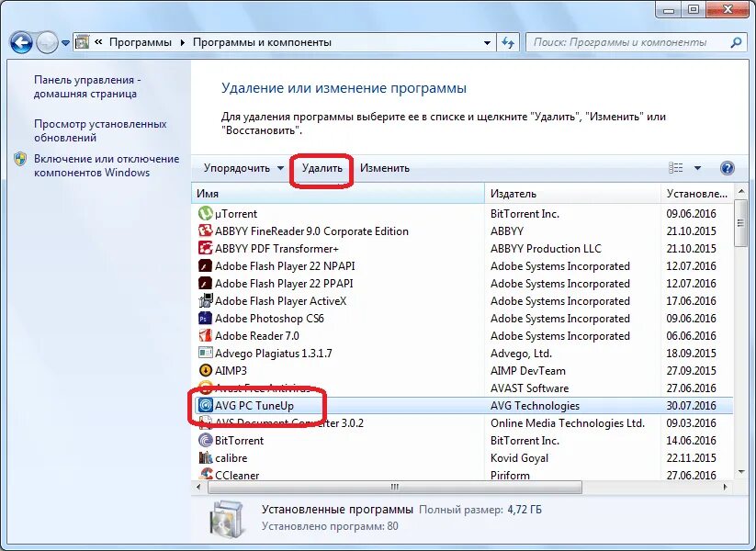Click the AVG PC TuneUp icon
This screenshot has width=756, height=551.
tap(206, 405)
